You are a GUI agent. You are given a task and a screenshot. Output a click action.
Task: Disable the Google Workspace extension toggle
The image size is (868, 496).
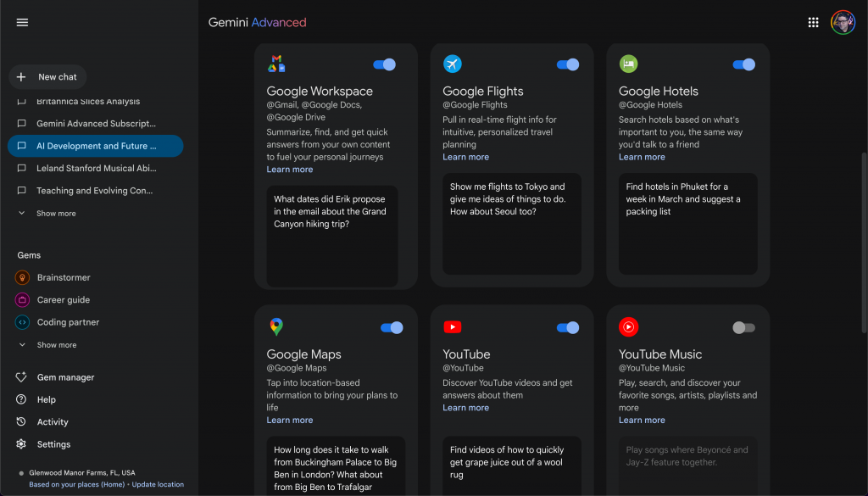coord(384,64)
